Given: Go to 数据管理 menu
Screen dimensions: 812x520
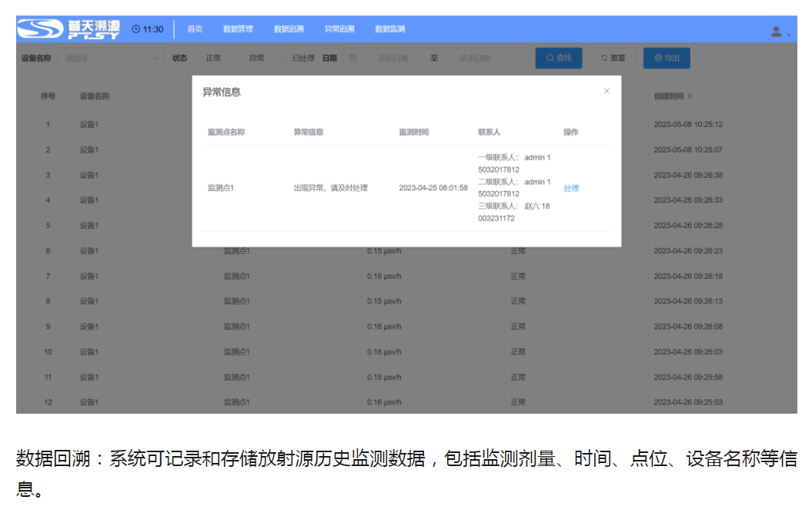Looking at the screenshot, I should coord(238,29).
